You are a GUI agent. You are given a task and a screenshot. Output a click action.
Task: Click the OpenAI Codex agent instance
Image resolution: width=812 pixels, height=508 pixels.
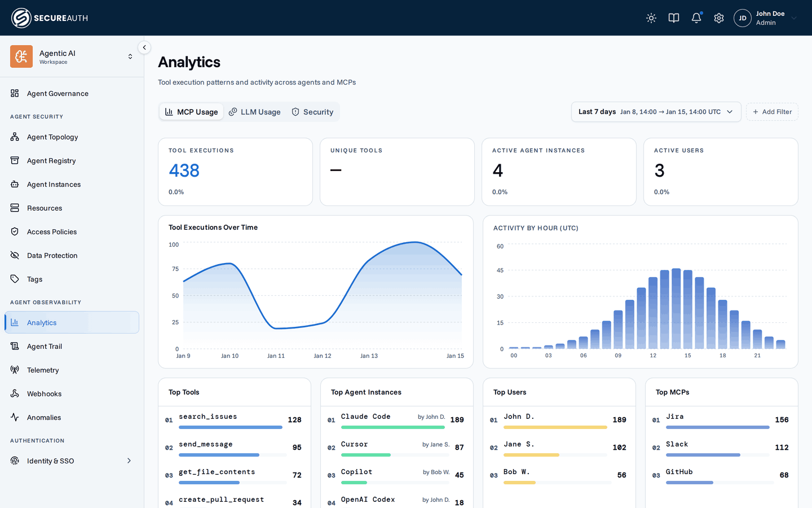(x=397, y=501)
